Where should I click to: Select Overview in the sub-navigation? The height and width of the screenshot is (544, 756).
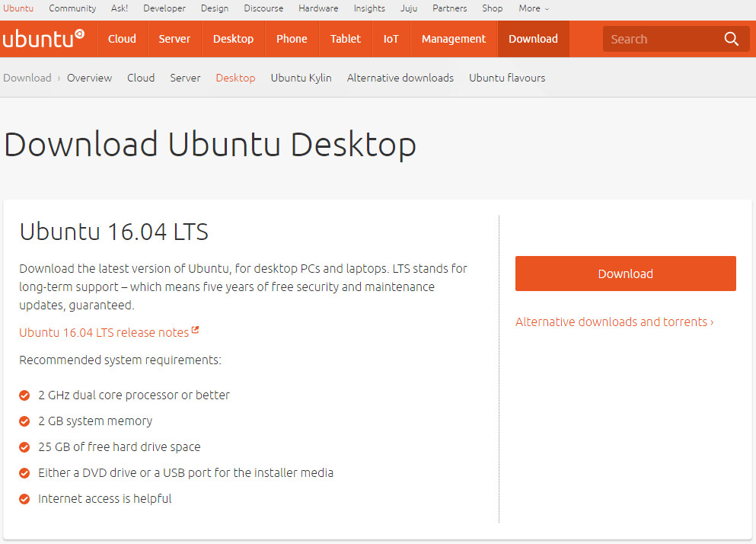89,78
